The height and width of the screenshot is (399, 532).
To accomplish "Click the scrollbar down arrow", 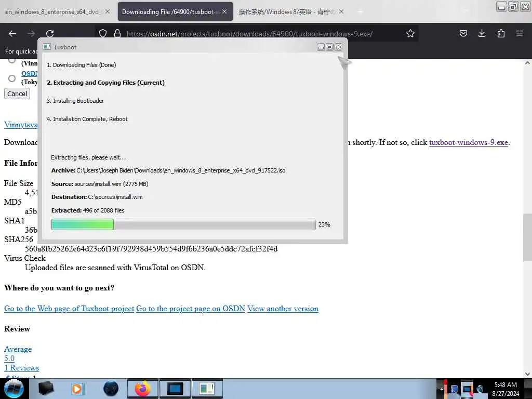I will tap(527, 374).
